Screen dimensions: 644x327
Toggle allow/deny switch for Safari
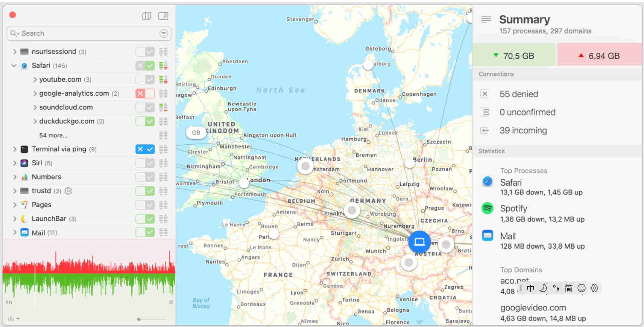click(145, 66)
